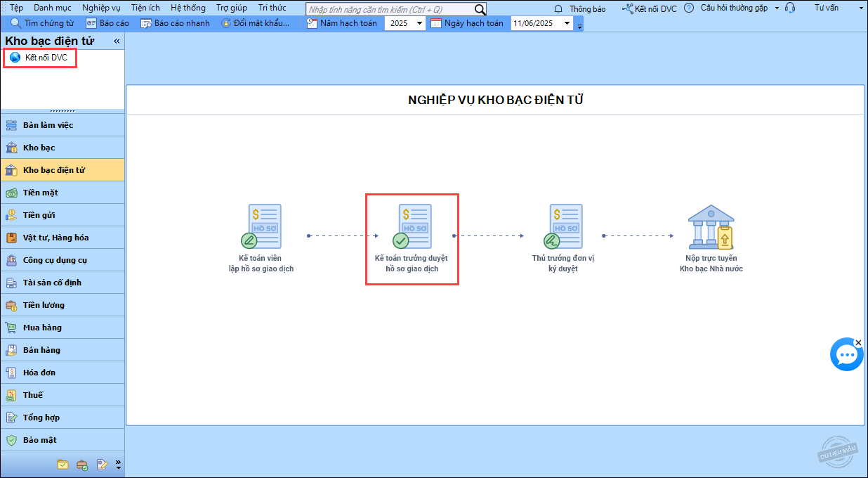
Task: Open the Danh mục menu
Action: 53,8
